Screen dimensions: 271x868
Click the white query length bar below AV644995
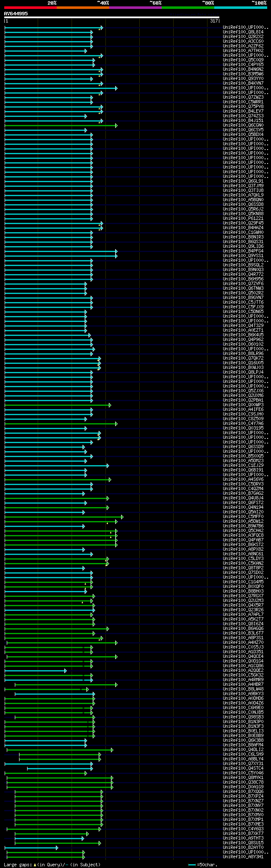[x=112, y=17]
